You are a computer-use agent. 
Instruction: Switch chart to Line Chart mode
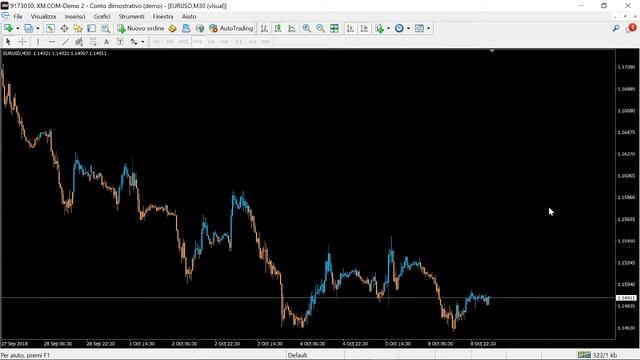[292, 28]
